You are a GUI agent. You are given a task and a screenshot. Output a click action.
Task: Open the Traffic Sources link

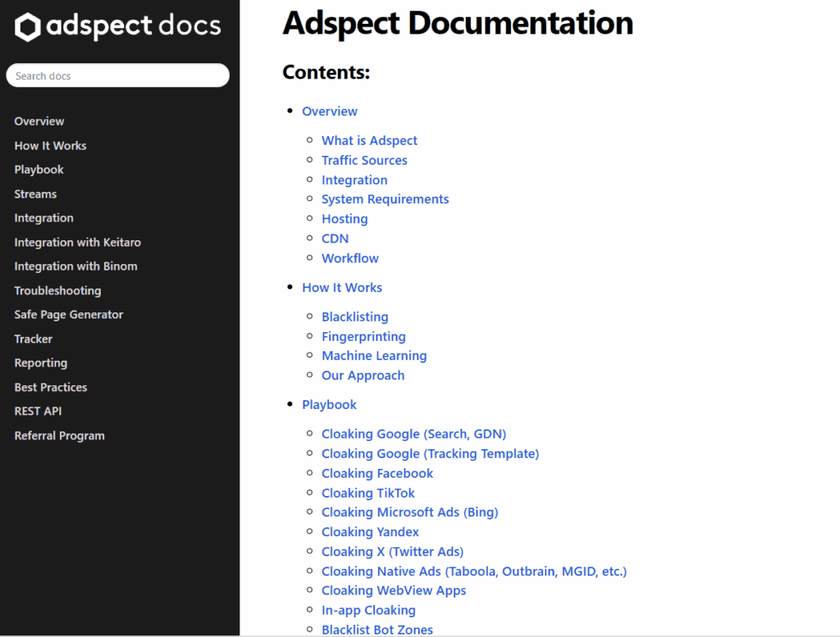(364, 161)
